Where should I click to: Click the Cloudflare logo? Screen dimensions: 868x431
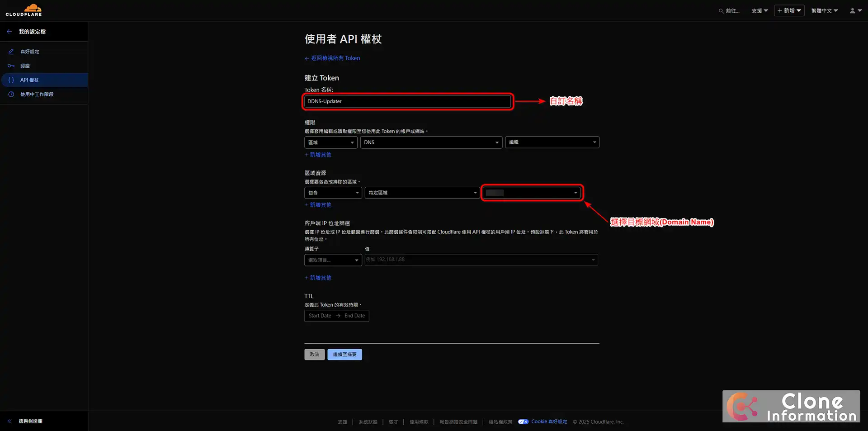coord(24,9)
